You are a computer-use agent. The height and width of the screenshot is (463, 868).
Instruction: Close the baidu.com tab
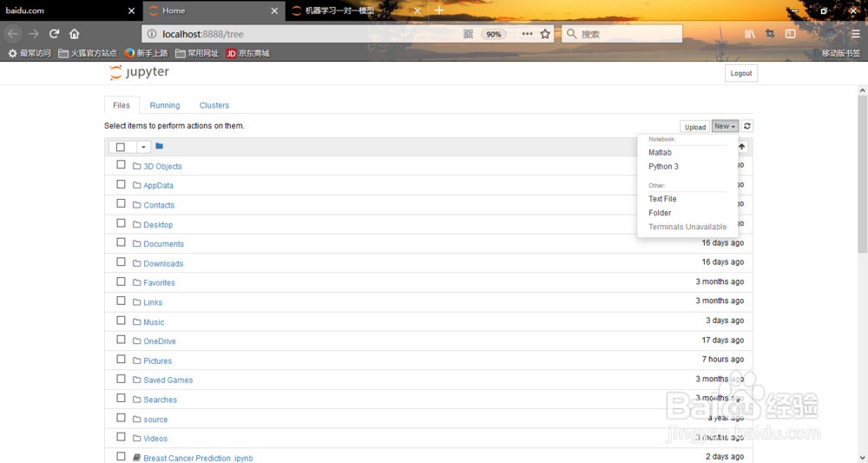[x=131, y=10]
